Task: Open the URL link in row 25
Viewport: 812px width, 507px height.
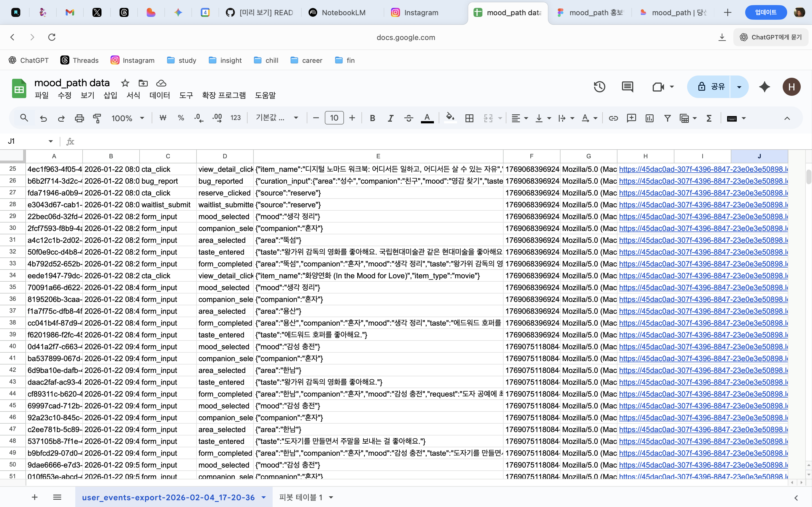Action: click(x=703, y=169)
